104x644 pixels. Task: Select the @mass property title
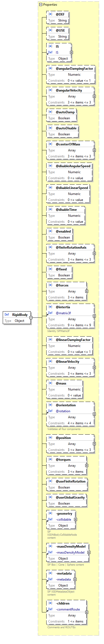[x=61, y=383]
